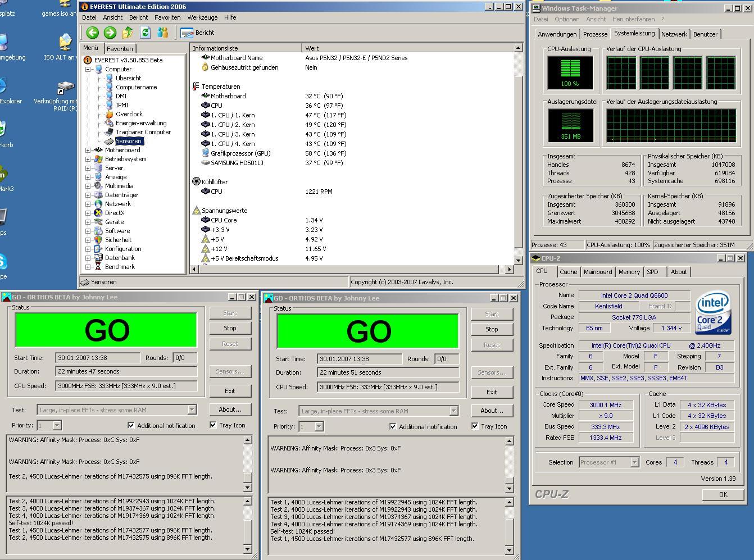Toggle Additional notification in right ORTHOS window
754x560 pixels.
click(393, 426)
